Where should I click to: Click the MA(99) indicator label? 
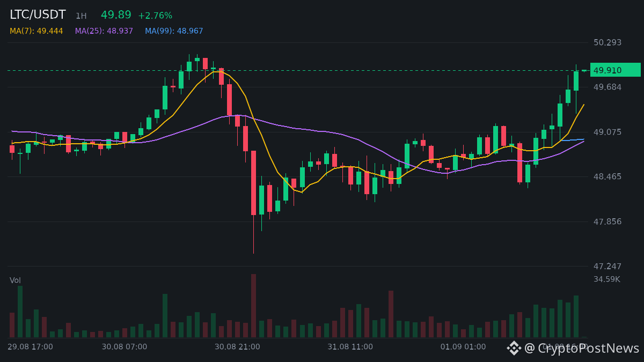tap(174, 31)
